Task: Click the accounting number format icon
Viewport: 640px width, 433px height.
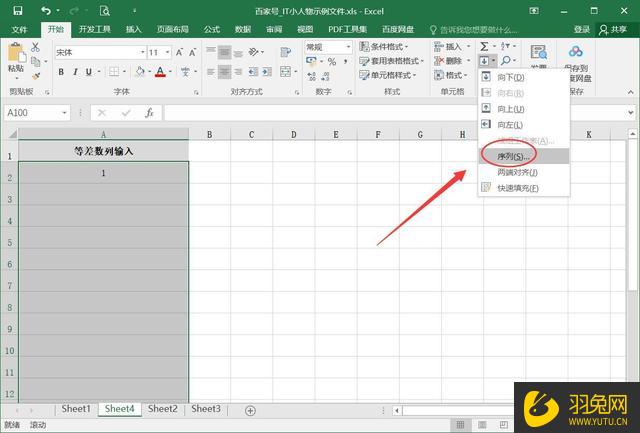Action: [311, 62]
